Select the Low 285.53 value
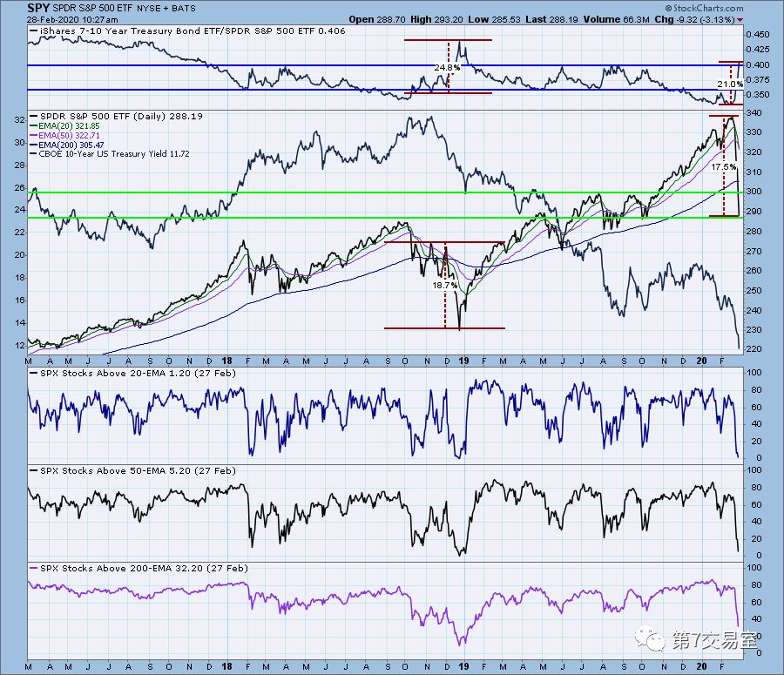The image size is (784, 675). click(x=494, y=19)
